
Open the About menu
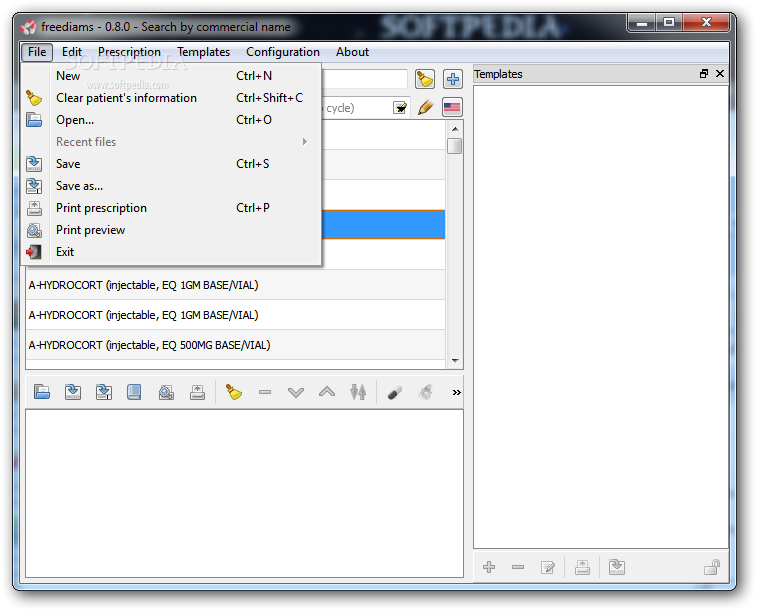tap(352, 52)
